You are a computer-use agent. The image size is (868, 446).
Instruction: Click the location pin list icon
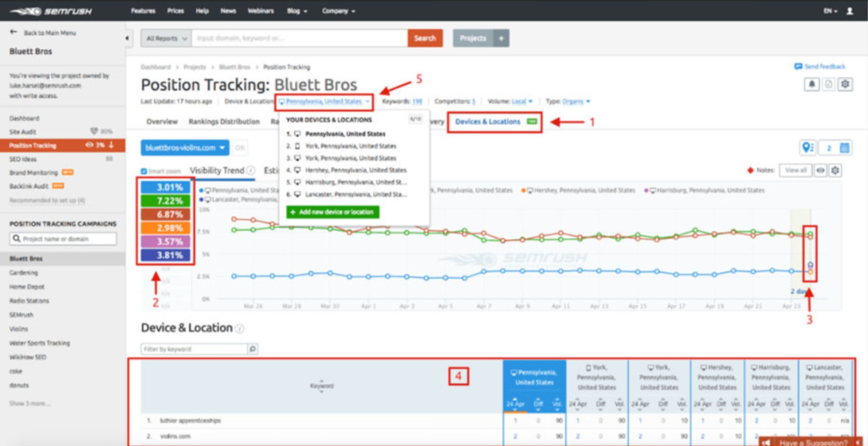click(x=807, y=147)
